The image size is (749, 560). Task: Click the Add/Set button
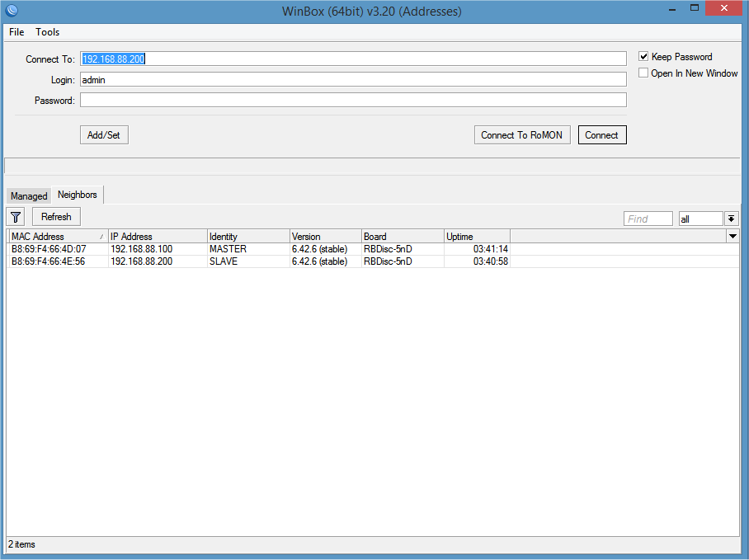pyautogui.click(x=104, y=135)
